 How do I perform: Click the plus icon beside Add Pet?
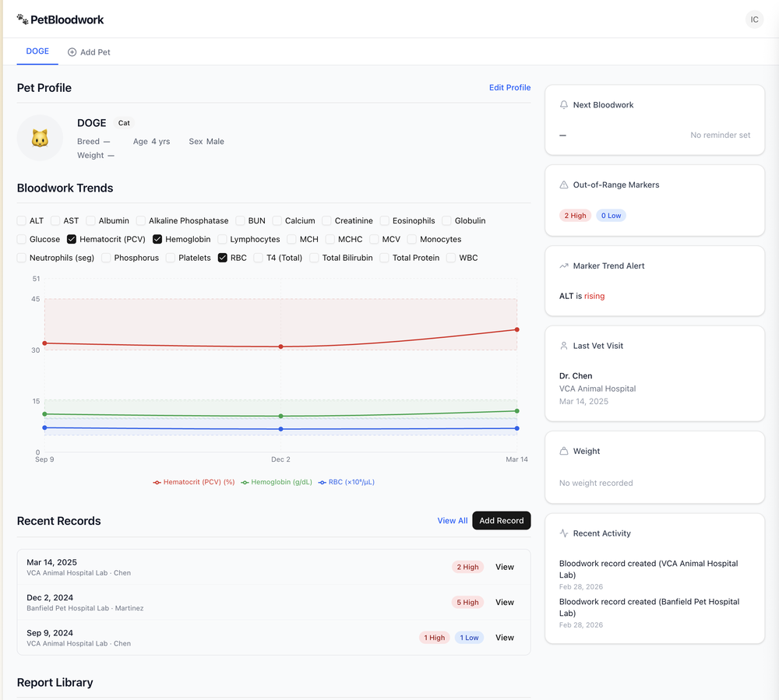72,52
